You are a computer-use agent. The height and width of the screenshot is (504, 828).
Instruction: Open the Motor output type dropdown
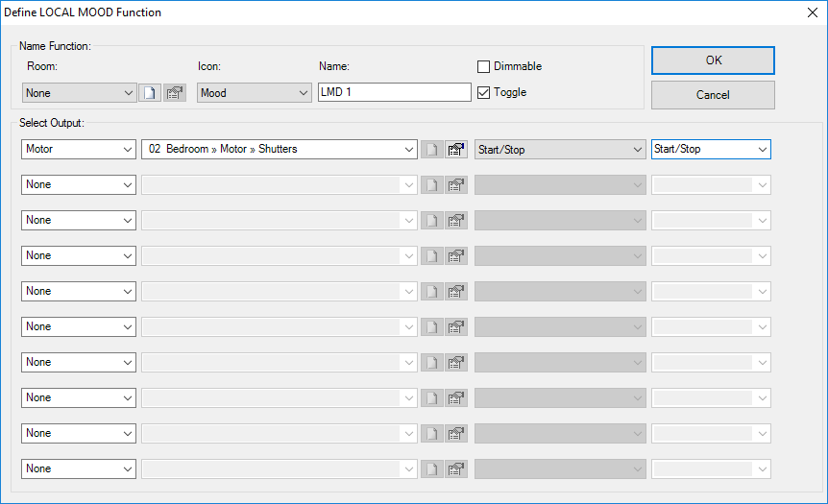tap(79, 150)
